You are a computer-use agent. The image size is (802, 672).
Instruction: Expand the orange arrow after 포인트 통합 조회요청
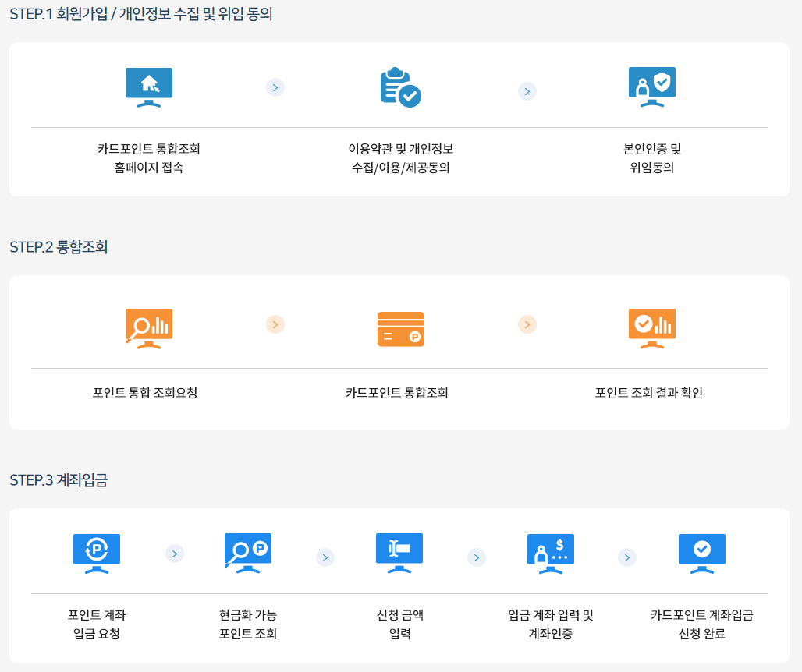pyautogui.click(x=275, y=324)
